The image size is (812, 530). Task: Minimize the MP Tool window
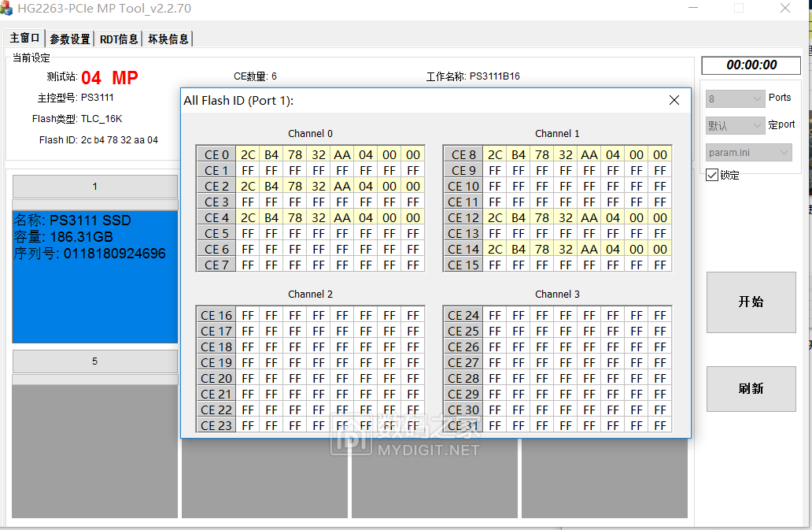point(692,9)
